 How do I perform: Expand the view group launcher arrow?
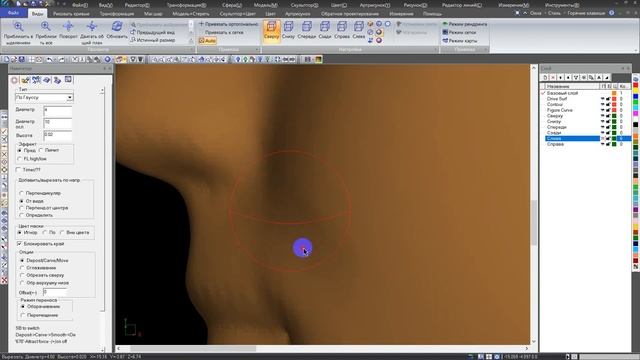192,50
